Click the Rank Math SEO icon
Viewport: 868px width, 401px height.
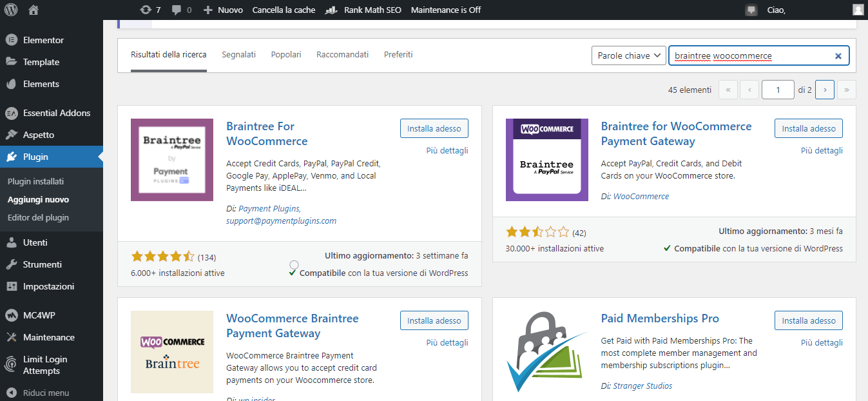tap(332, 10)
